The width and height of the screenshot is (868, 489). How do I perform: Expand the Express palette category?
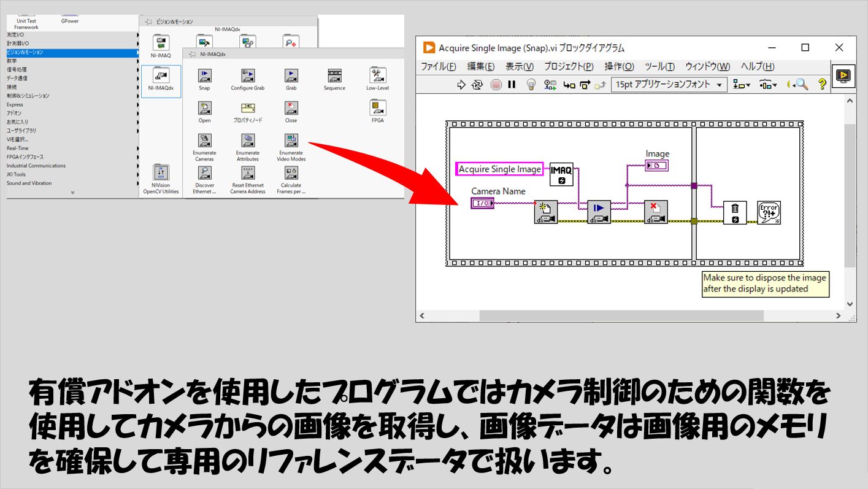tap(73, 104)
